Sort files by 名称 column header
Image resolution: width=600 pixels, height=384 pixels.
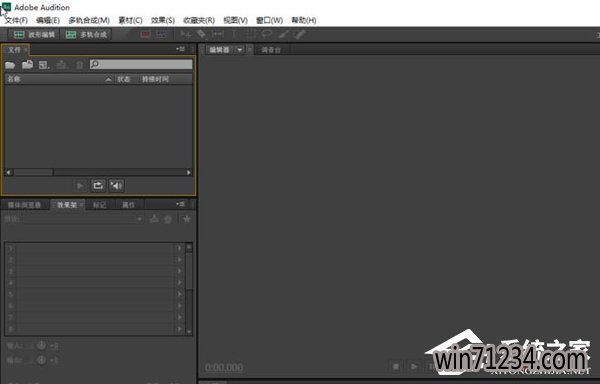pos(14,79)
